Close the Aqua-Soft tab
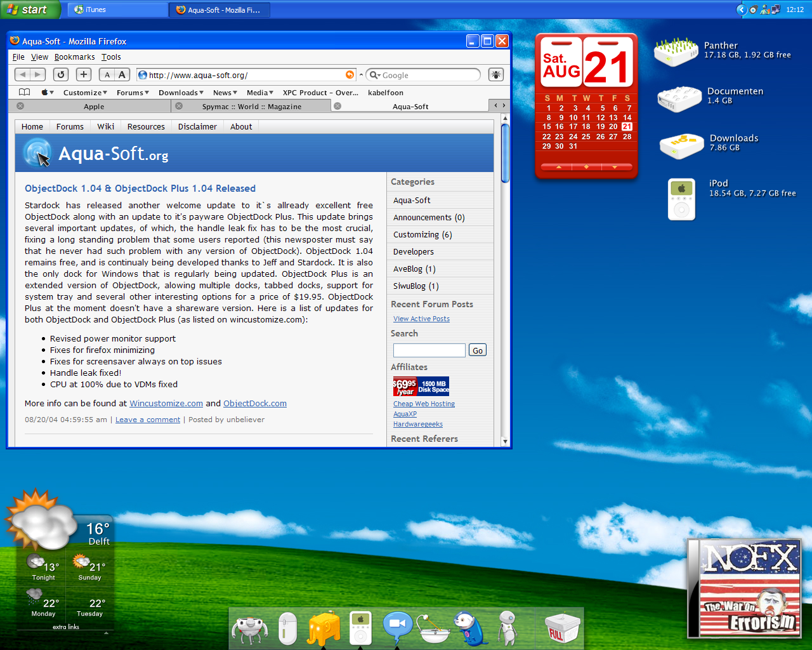This screenshot has width=812, height=650. pos(337,106)
